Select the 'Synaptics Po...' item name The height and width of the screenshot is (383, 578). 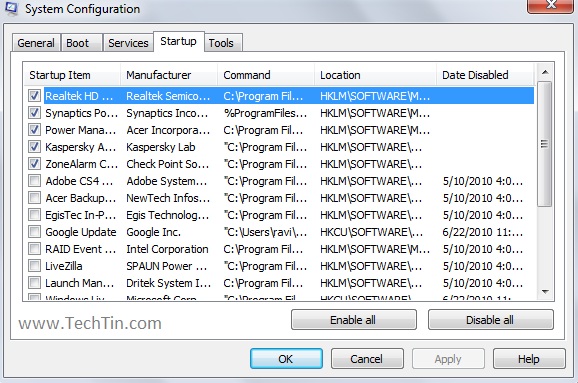pyautogui.click(x=81, y=113)
